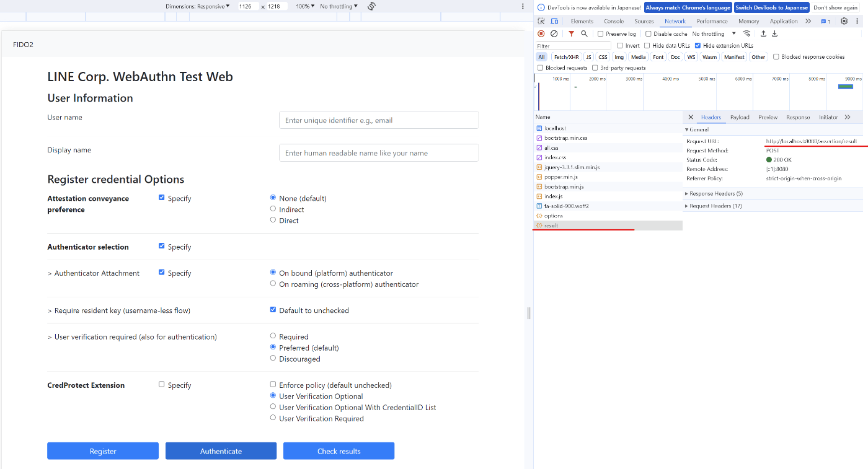Select the jquery-3.3.1.slim.min.js request

coord(608,167)
